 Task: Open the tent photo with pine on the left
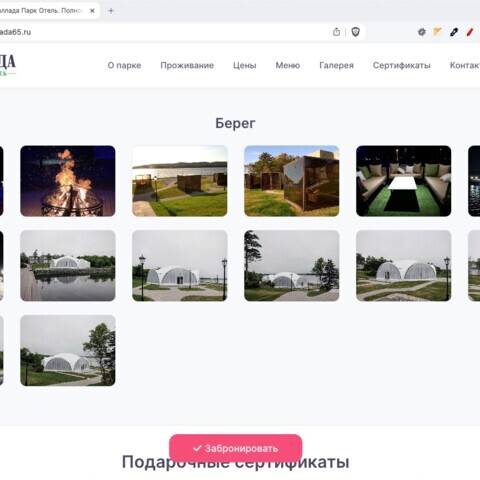coord(292,266)
